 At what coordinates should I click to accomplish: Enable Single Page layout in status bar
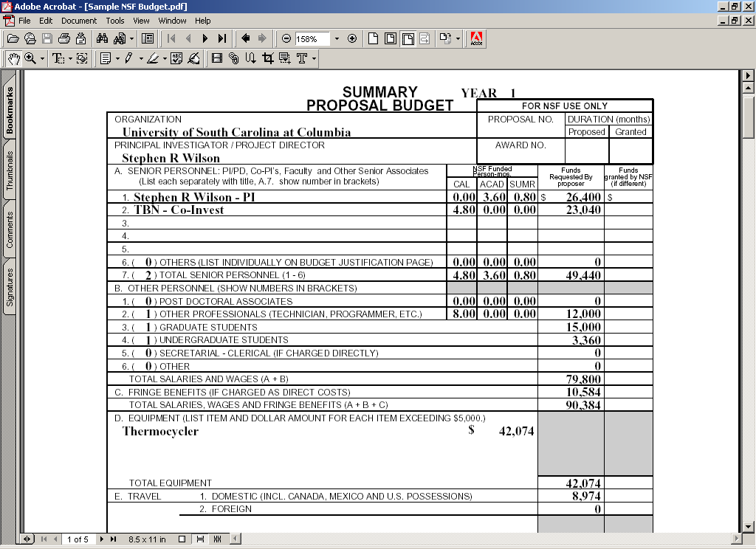click(x=182, y=539)
